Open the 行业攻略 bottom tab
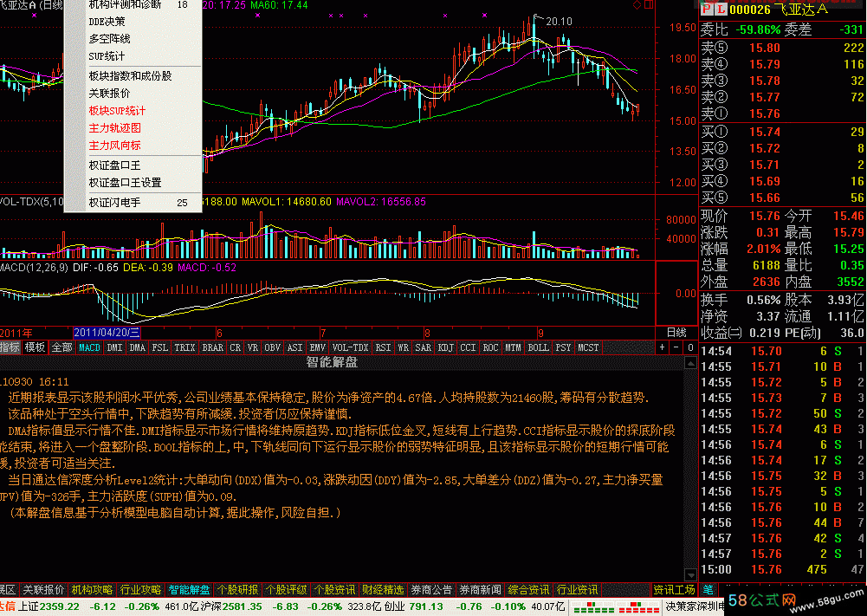This screenshot has height=616, width=867. tap(141, 590)
